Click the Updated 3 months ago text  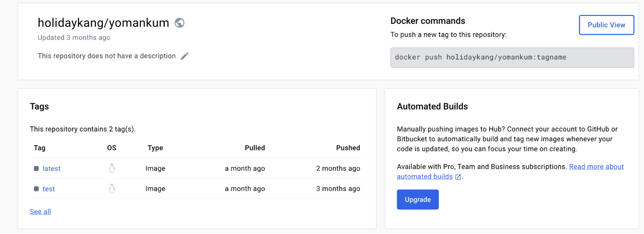tap(74, 37)
